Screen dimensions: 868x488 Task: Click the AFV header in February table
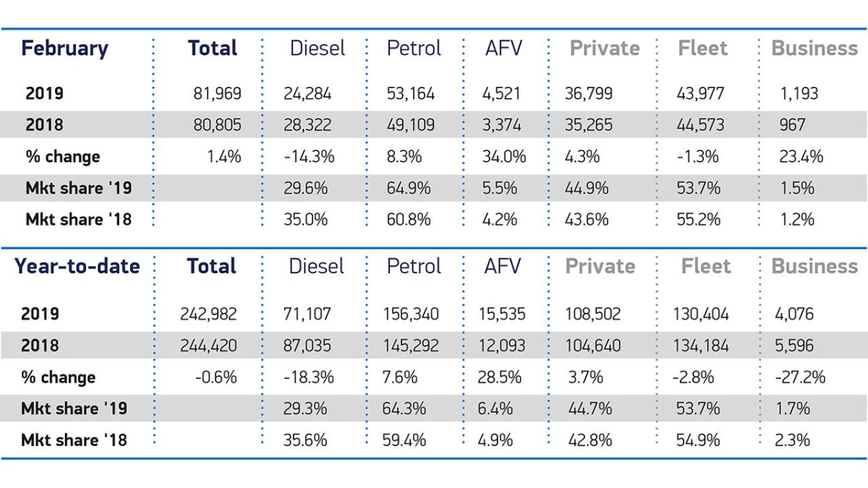pyautogui.click(x=504, y=49)
